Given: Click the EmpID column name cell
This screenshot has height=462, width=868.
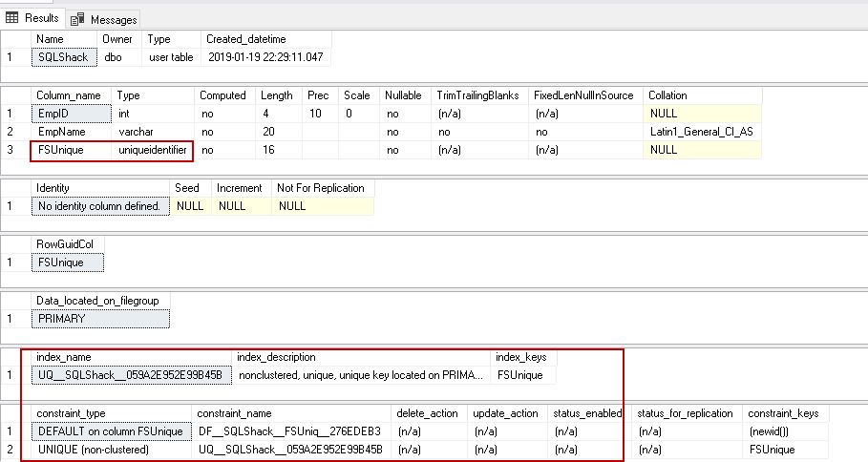Looking at the screenshot, I should pos(70,114).
